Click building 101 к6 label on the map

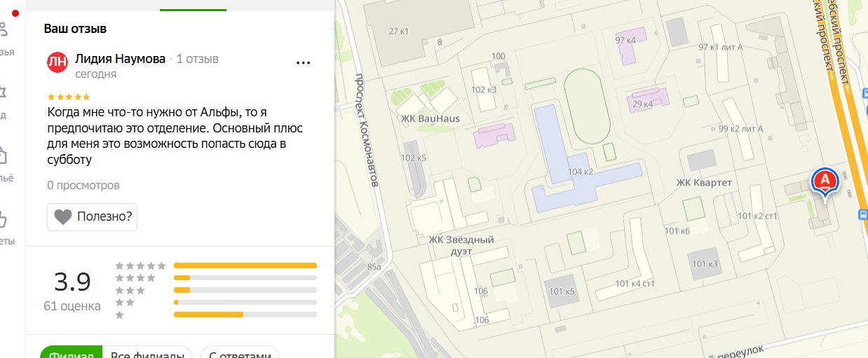click(x=677, y=230)
